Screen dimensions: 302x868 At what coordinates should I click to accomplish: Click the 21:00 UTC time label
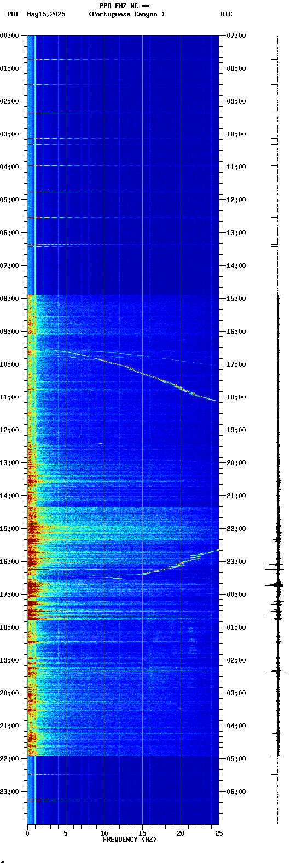click(236, 496)
